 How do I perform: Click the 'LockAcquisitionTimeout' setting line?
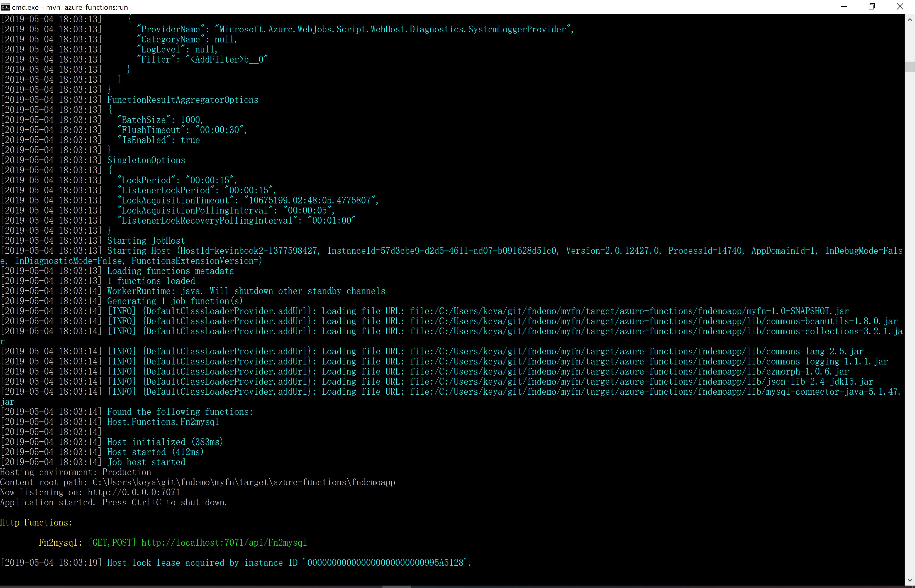tap(190, 200)
